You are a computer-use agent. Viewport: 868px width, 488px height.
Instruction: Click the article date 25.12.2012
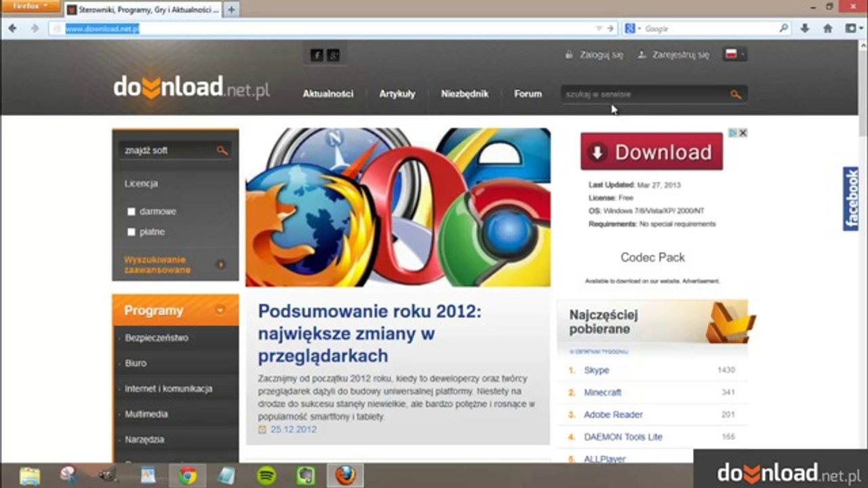[x=294, y=430]
